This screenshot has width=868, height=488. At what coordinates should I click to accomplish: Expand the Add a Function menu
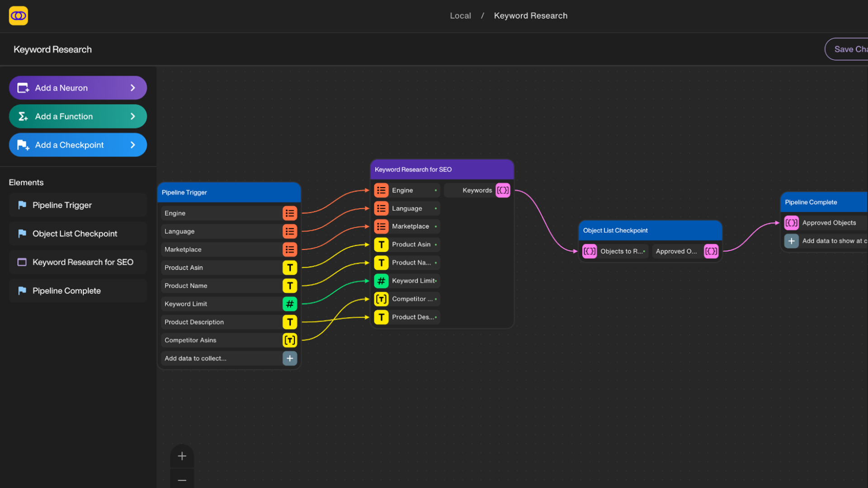pos(77,116)
